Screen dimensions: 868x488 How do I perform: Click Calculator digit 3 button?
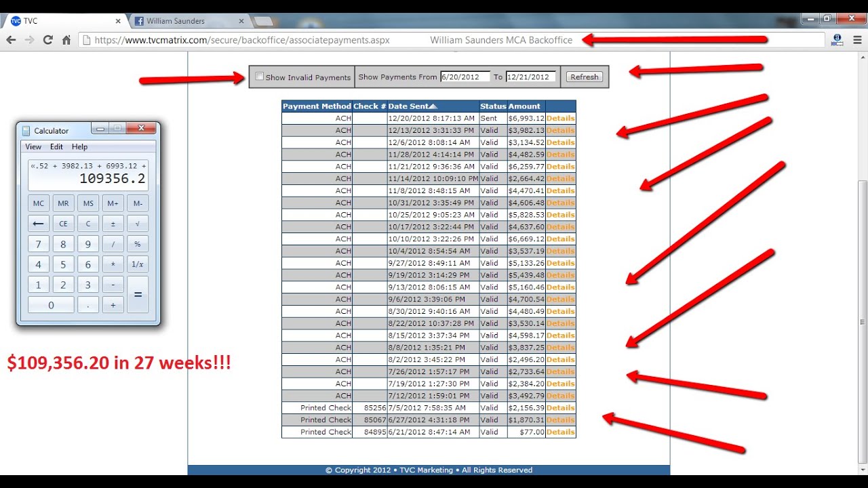88,285
